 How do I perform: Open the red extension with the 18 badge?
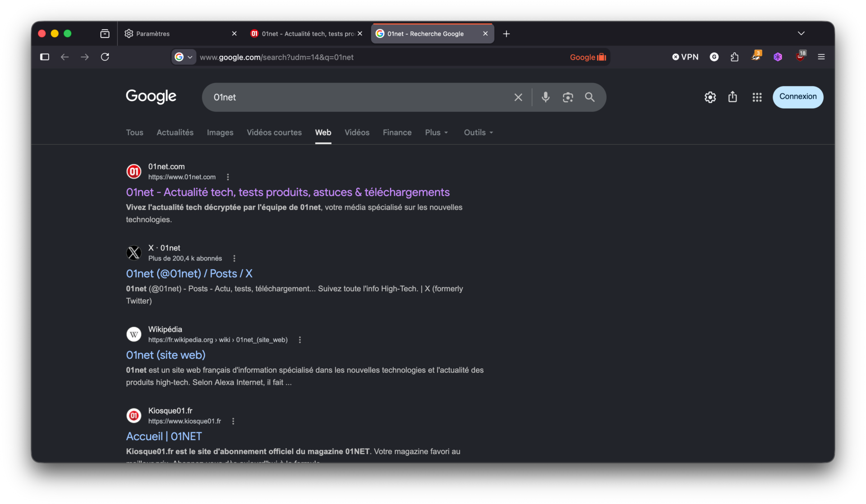click(801, 56)
